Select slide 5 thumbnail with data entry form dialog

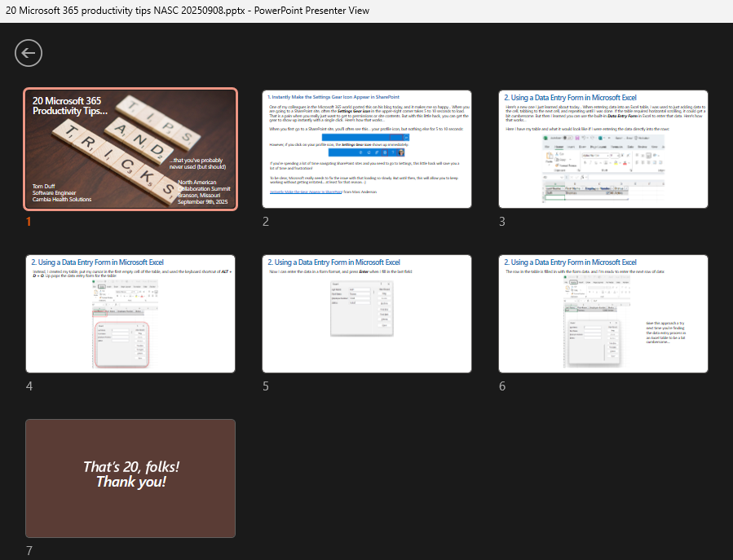367,314
